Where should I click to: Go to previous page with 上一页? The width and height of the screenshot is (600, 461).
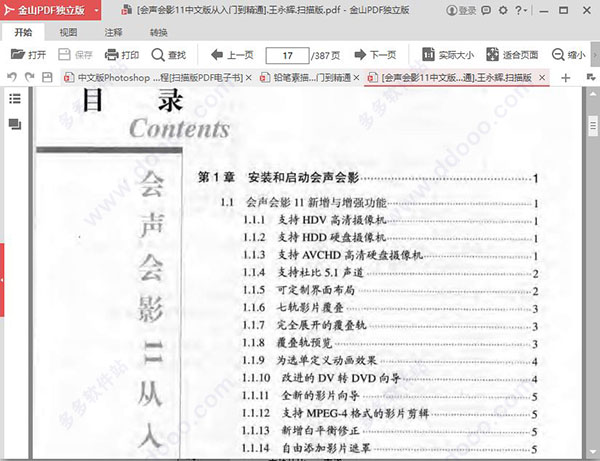coord(232,55)
